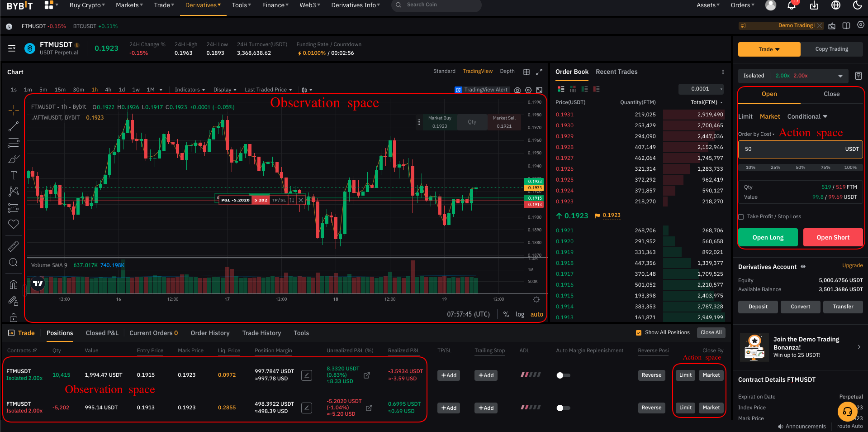The height and width of the screenshot is (432, 868).
Task: Select the text annotation tool
Action: click(x=14, y=175)
